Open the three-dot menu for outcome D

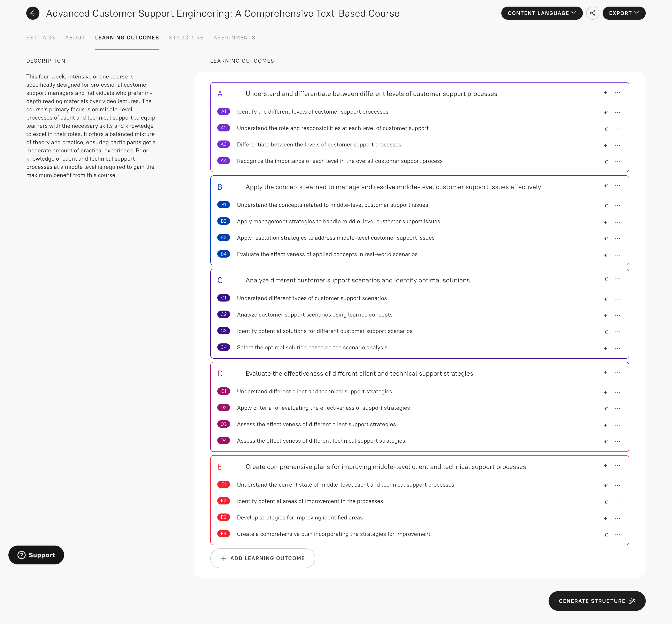click(x=617, y=372)
